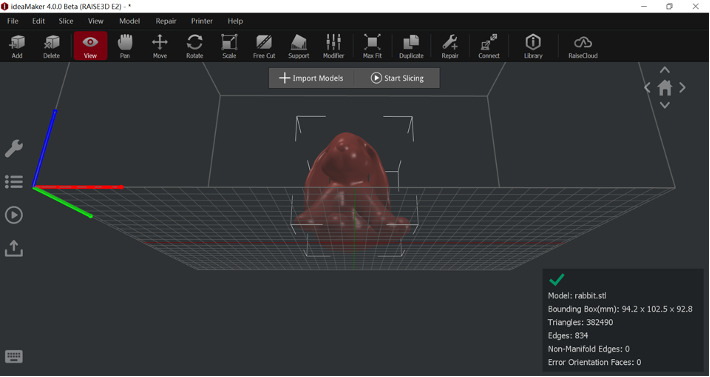Open the Repair wrench tool
Viewport: 710px width, 377px height.
pyautogui.click(x=450, y=46)
